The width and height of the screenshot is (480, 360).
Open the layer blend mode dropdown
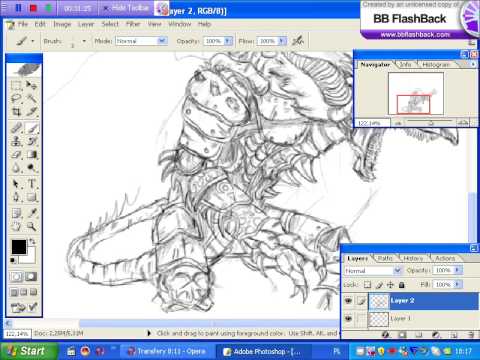pyautogui.click(x=397, y=270)
